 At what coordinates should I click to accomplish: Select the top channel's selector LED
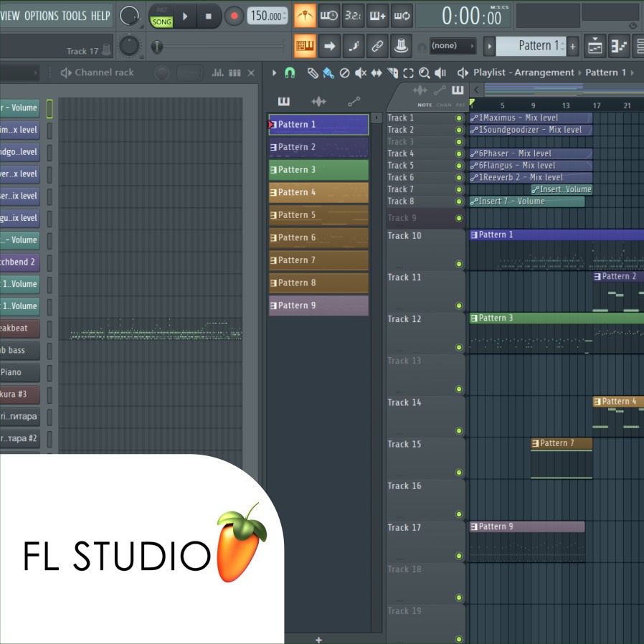(x=49, y=109)
